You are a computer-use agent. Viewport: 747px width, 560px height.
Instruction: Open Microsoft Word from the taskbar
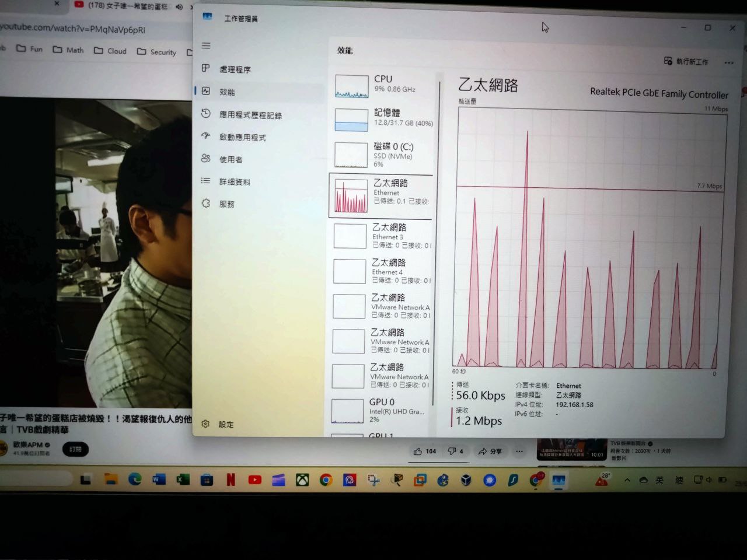click(159, 480)
